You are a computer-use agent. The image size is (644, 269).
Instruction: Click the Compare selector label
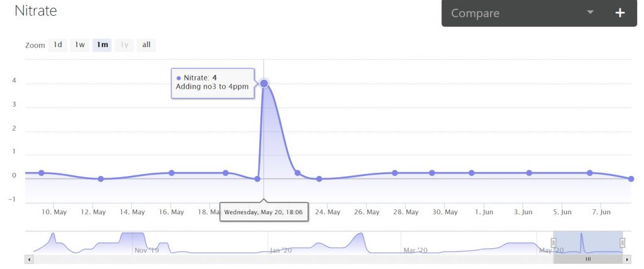point(475,13)
